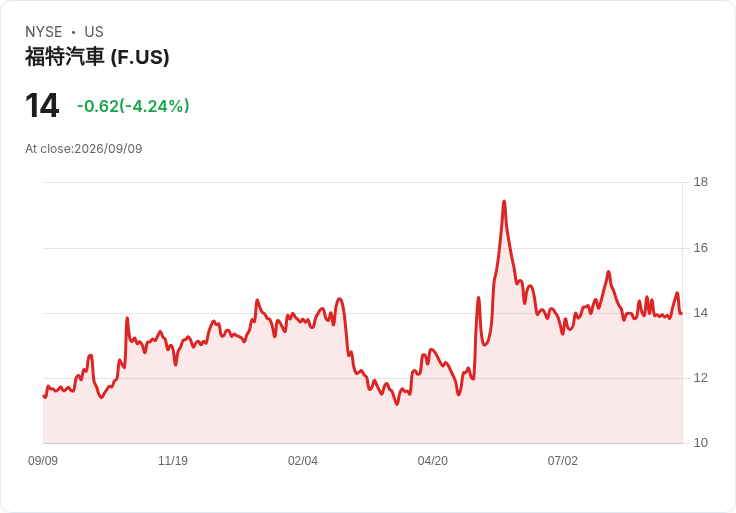Click the NYSE exchange label
This screenshot has height=513, width=736.
point(44,32)
